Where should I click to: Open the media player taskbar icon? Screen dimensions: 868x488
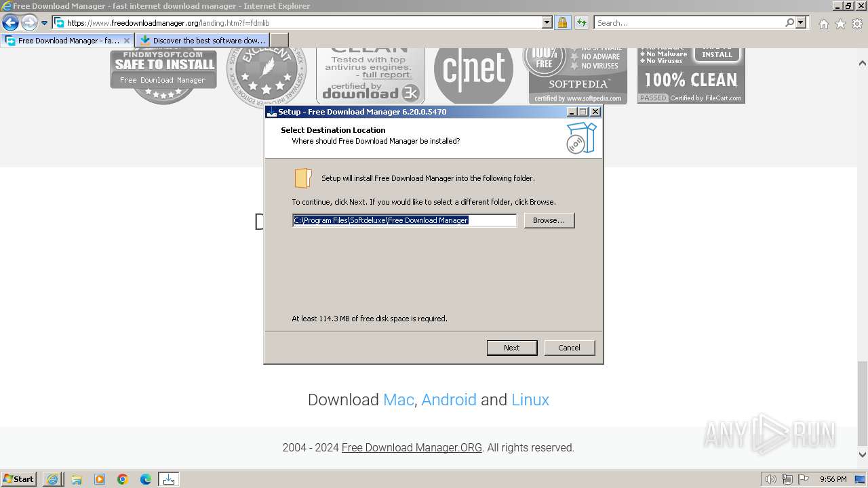point(100,479)
